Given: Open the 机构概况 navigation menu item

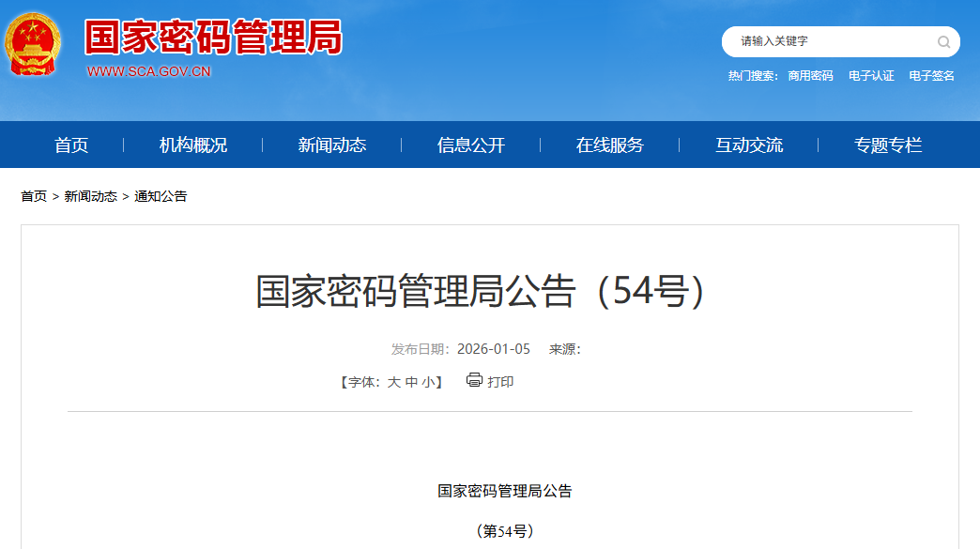Looking at the screenshot, I should pyautogui.click(x=195, y=145).
